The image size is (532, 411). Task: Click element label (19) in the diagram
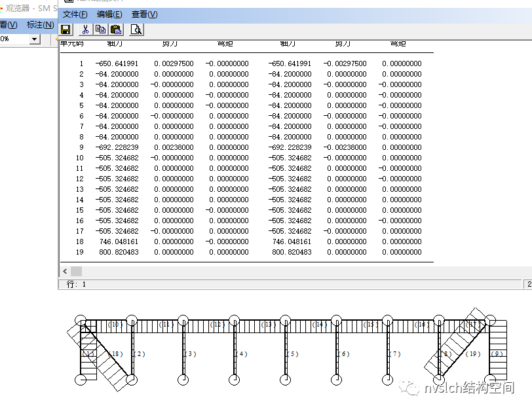pos(473,354)
